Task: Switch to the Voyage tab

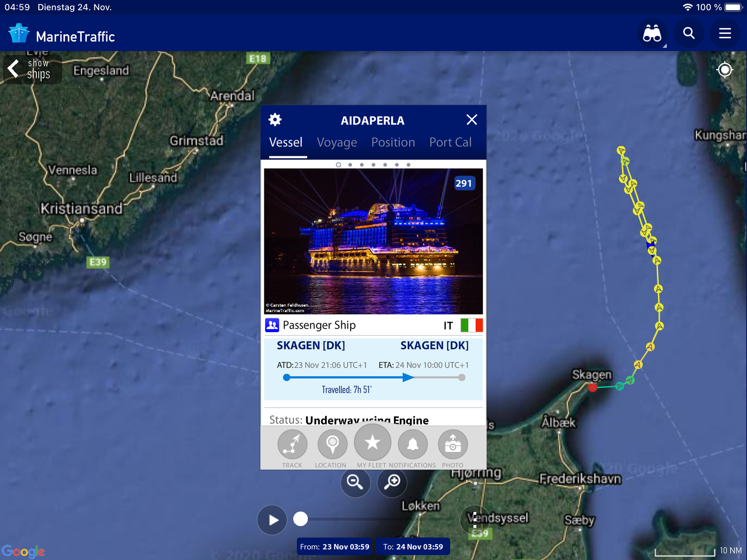Action: (337, 142)
